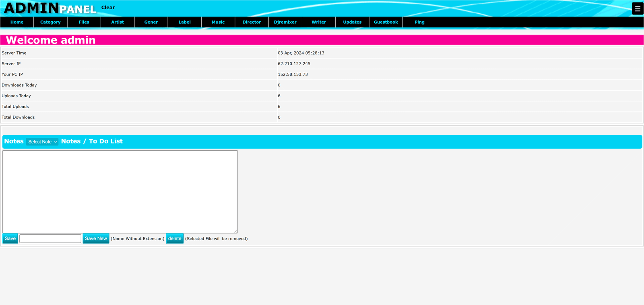Open the Category menu
The width and height of the screenshot is (644, 305).
pyautogui.click(x=50, y=22)
